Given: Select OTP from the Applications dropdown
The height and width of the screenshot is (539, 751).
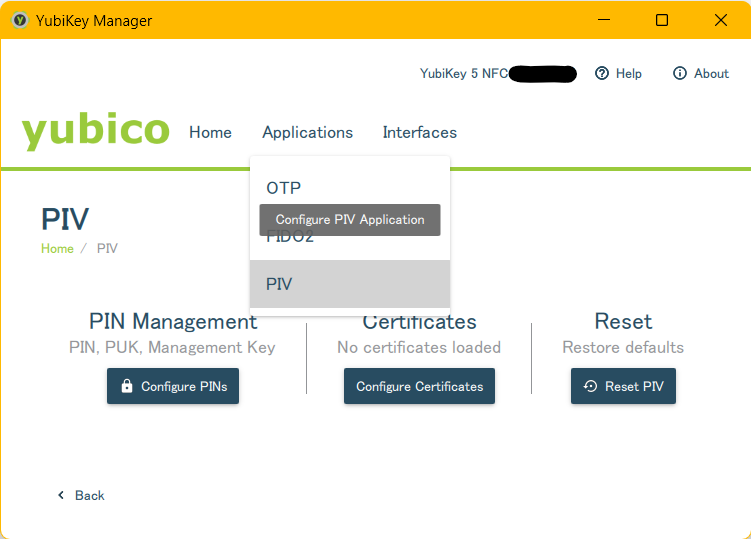Looking at the screenshot, I should click(350, 188).
